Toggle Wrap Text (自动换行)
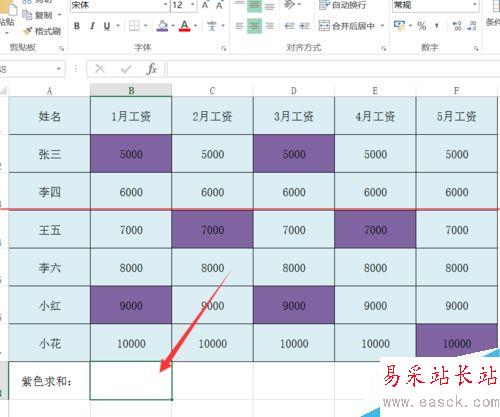This screenshot has width=500, height=417. 342,5
